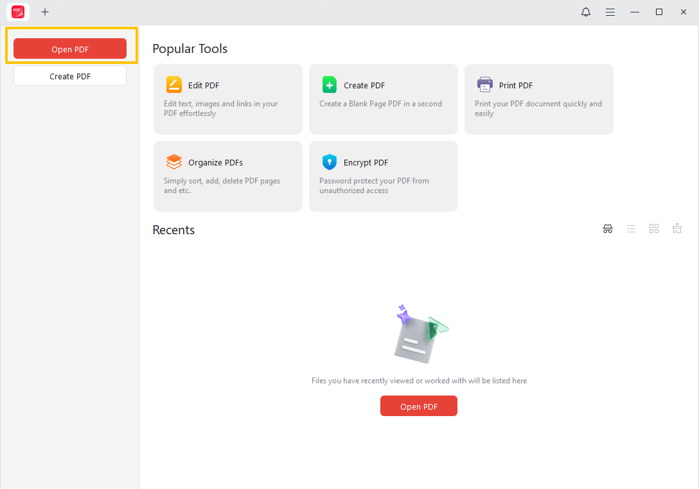Select the 'Print PDF' card title

pos(516,85)
